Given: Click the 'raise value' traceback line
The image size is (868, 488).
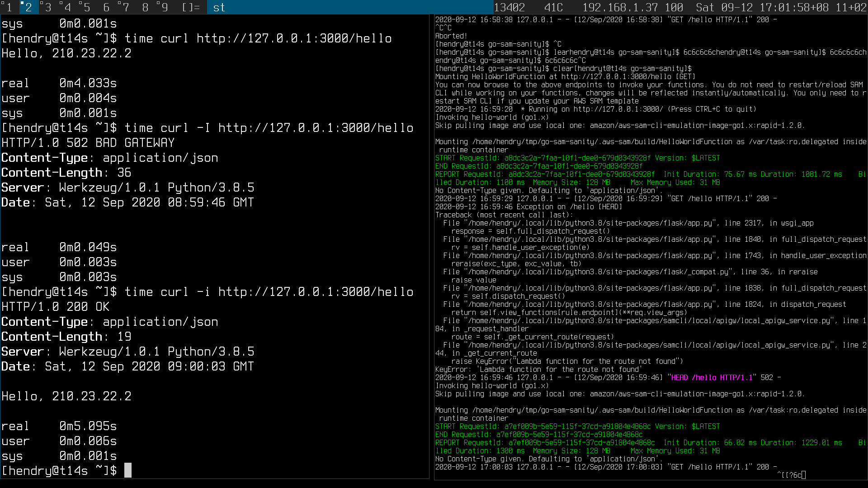Looking at the screenshot, I should [474, 280].
